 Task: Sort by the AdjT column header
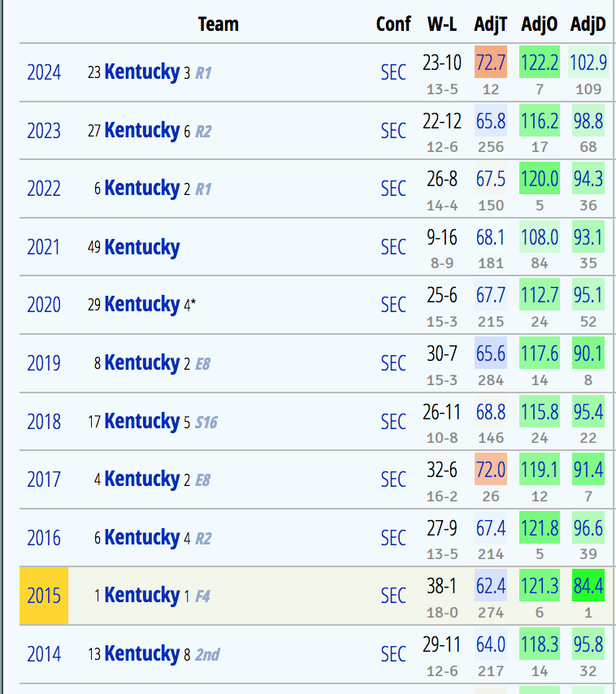point(490,24)
